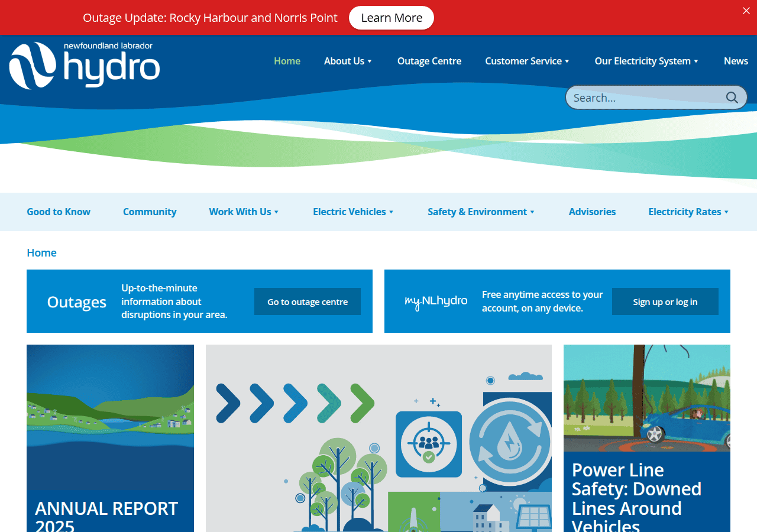This screenshot has width=757, height=532.
Task: Expand the Work With Us dropdown
Action: tap(244, 212)
